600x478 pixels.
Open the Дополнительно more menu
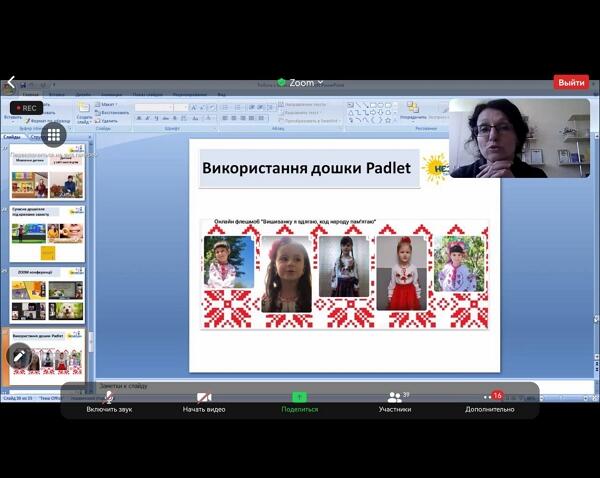pyautogui.click(x=490, y=402)
